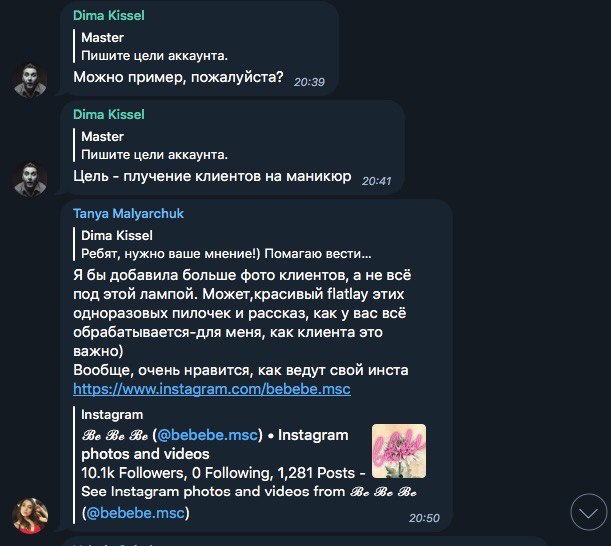The image size is (611, 546).
Task: Open Dima Kissel's avatar at the 20:41 message
Action: point(30,179)
